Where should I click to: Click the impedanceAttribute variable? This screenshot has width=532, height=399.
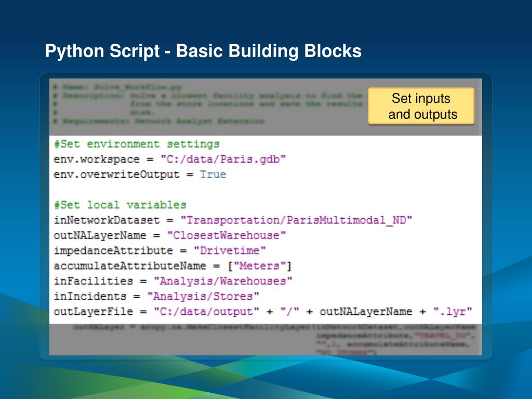(113, 251)
